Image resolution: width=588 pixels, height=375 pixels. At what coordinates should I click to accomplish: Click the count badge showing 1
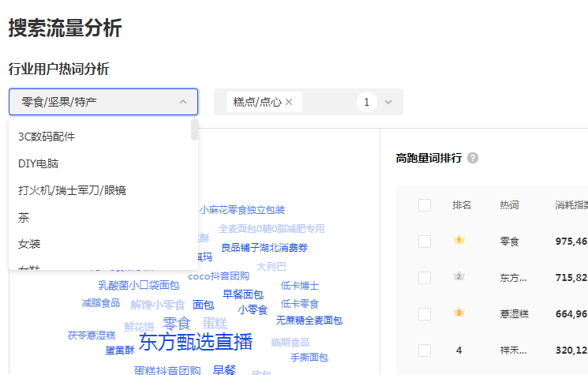click(366, 102)
